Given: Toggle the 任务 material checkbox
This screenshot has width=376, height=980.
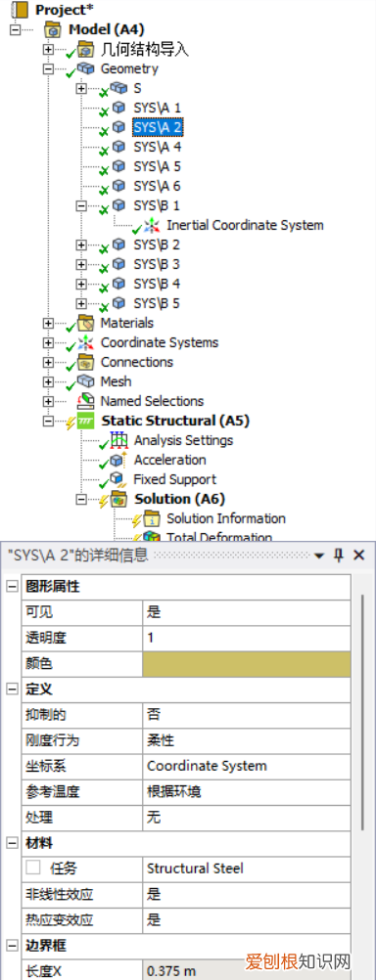Looking at the screenshot, I should pyautogui.click(x=33, y=868).
